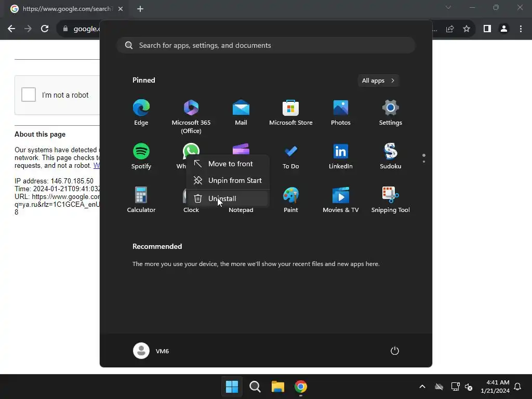Launch Spotify from Start menu
This screenshot has width=532, height=399.
(141, 156)
